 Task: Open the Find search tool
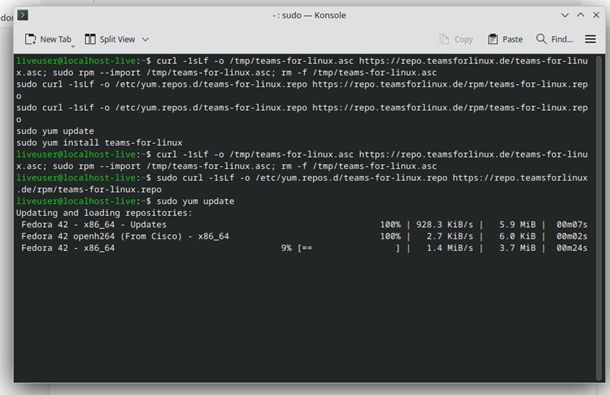[x=554, y=39]
